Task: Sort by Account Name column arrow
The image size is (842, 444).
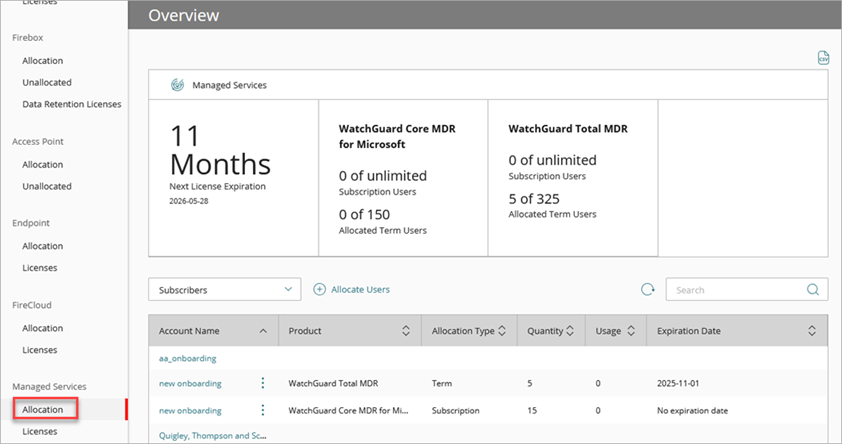Action: 263,331
